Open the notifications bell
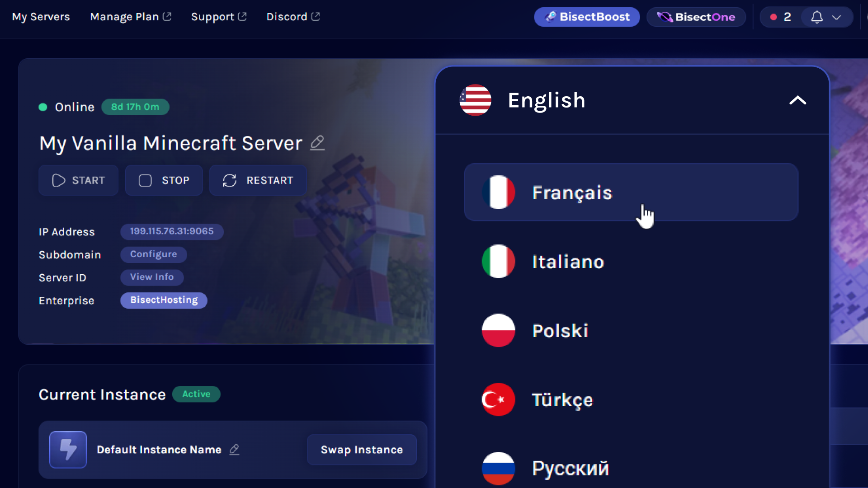868x488 pixels. (816, 17)
